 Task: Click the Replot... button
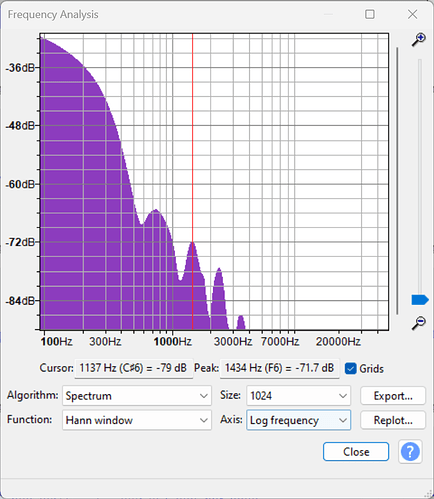(x=393, y=420)
